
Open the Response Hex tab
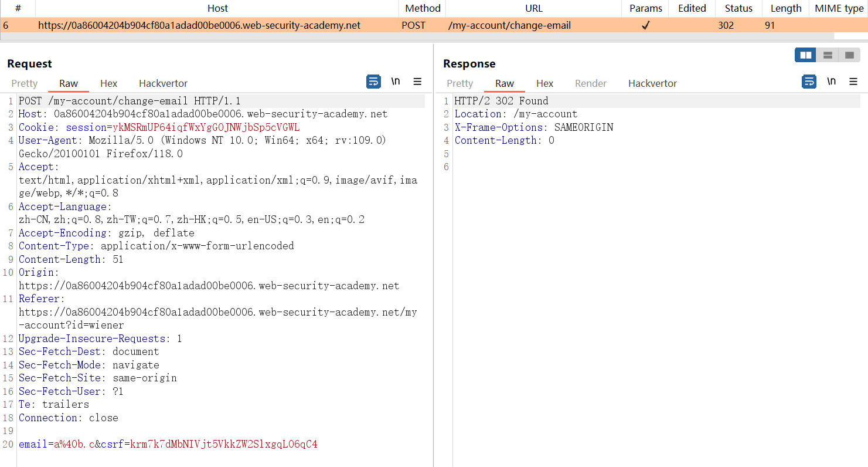coord(544,83)
